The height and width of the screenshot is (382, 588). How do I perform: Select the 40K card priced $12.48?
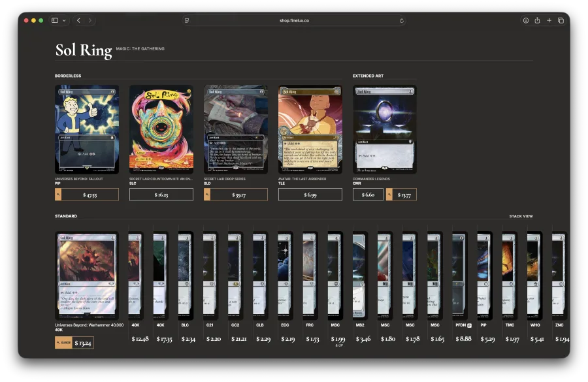[136, 275]
